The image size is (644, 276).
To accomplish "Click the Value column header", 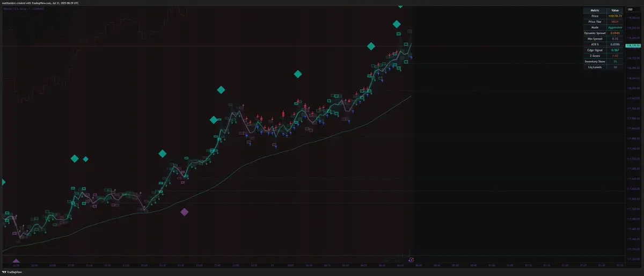I will (614, 10).
